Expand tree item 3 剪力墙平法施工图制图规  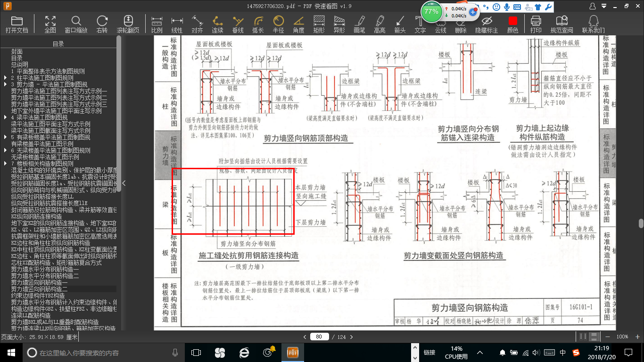(5, 84)
